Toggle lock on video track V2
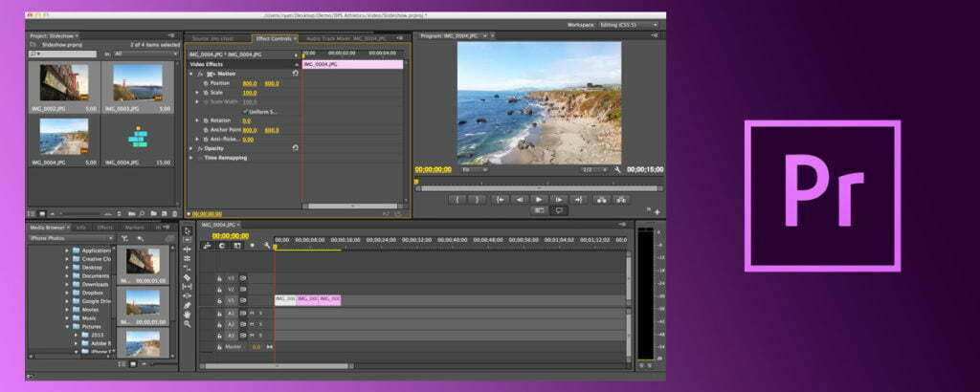This screenshot has height=392, width=980. (x=219, y=290)
